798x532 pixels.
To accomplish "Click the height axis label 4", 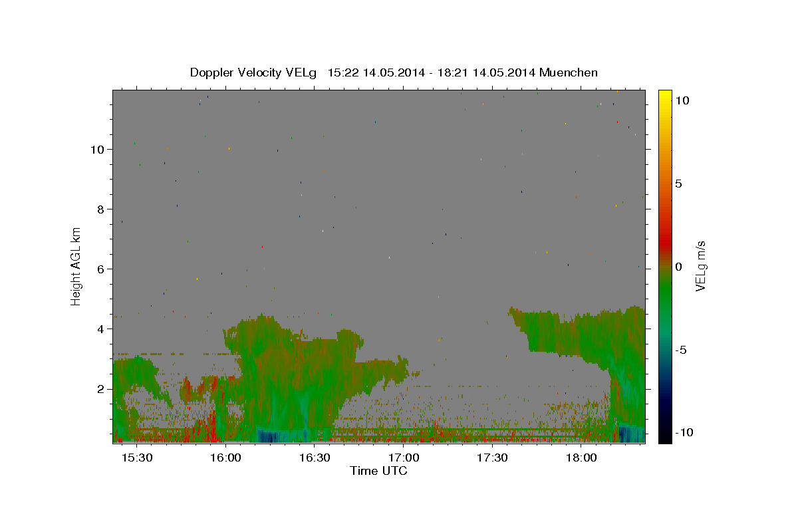I will 100,329.
